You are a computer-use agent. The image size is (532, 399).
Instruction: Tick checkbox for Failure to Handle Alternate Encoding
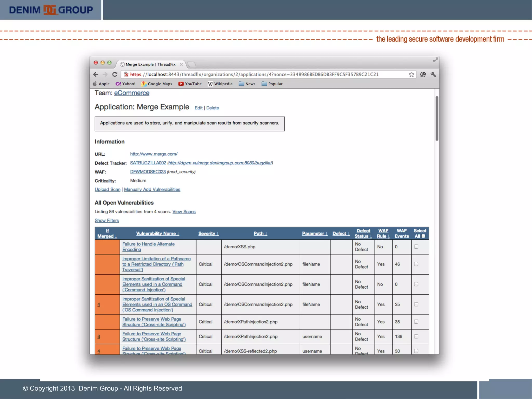[x=416, y=247]
